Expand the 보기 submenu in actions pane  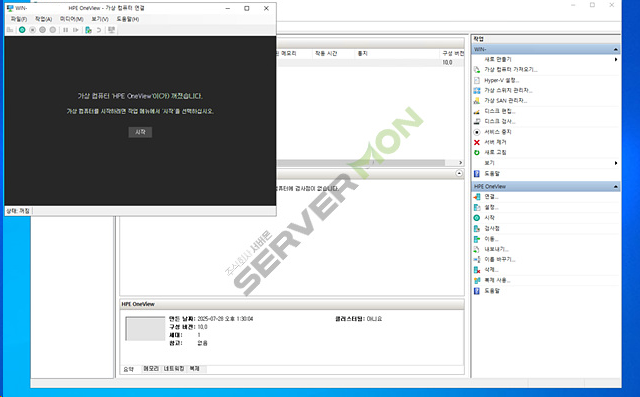click(616, 163)
